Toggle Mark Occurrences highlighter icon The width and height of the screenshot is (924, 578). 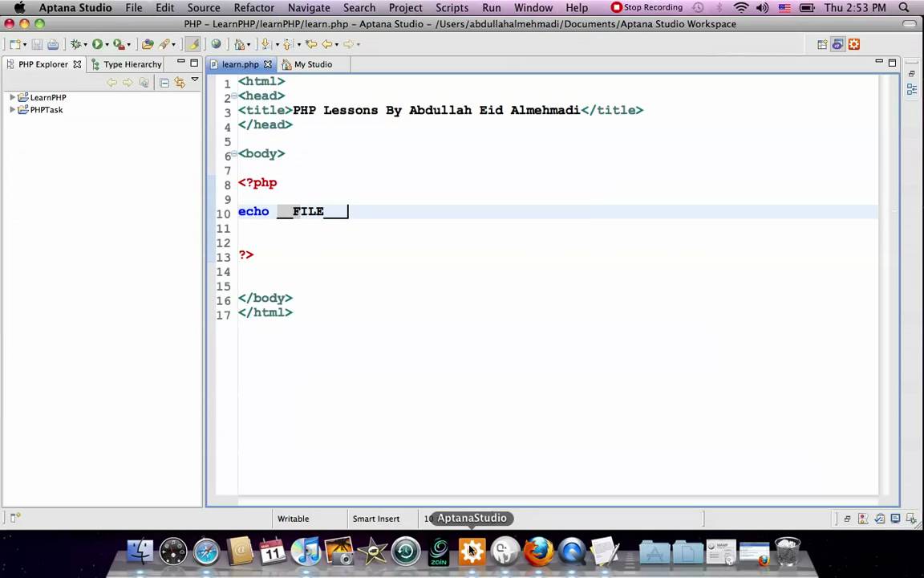(192, 44)
